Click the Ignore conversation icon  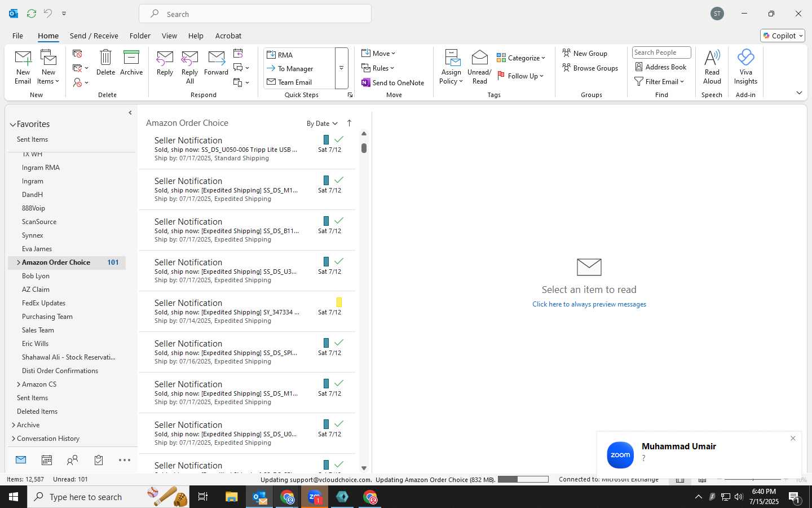pyautogui.click(x=78, y=54)
